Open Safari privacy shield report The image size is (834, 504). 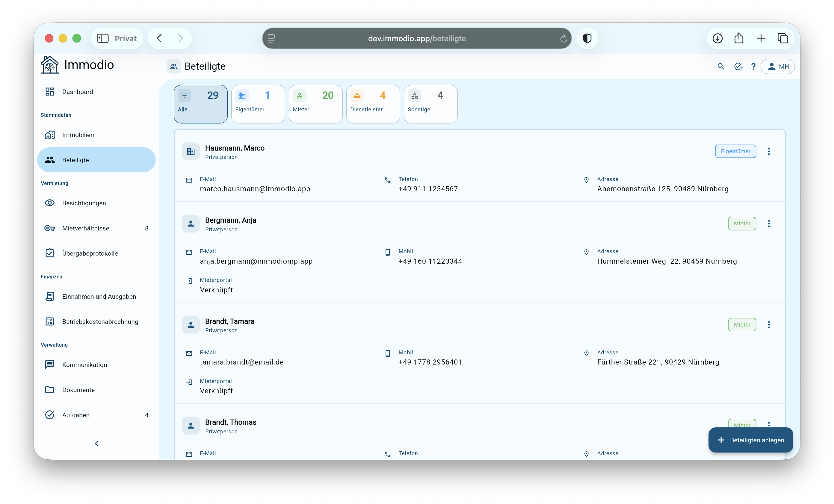coord(587,38)
